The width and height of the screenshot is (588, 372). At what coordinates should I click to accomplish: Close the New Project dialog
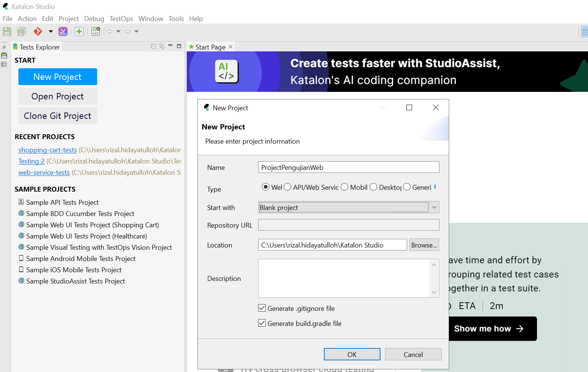(x=436, y=108)
